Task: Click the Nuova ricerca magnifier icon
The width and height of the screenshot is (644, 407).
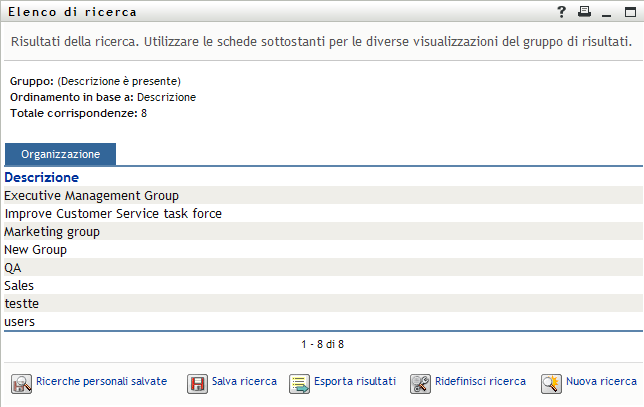Action: pyautogui.click(x=551, y=383)
